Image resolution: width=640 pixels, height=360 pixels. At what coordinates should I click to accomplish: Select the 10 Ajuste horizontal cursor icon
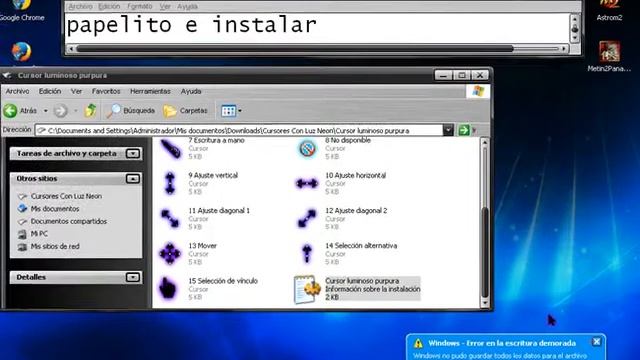click(x=307, y=184)
